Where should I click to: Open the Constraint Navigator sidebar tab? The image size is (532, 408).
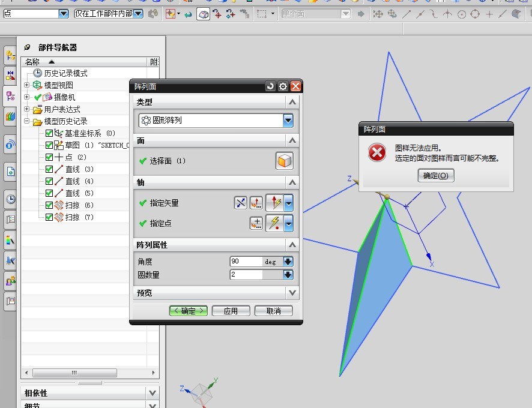(x=11, y=76)
